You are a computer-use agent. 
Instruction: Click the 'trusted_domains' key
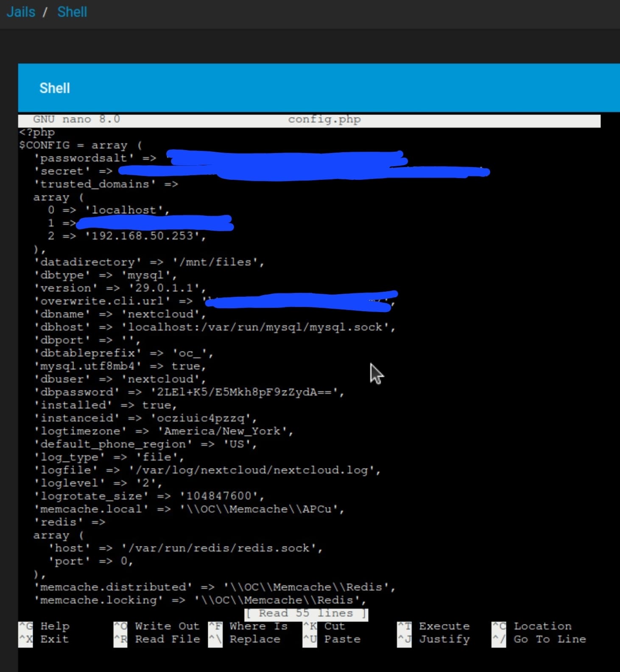point(95,184)
